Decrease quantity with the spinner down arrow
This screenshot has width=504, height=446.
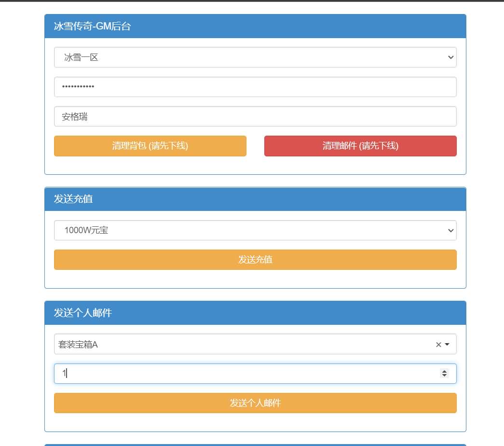(x=444, y=376)
